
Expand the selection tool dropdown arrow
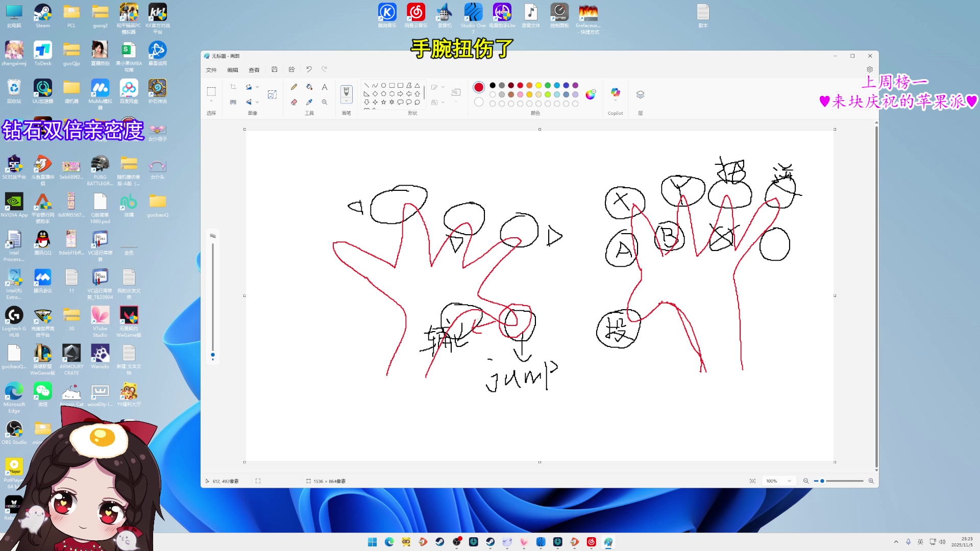[211, 101]
